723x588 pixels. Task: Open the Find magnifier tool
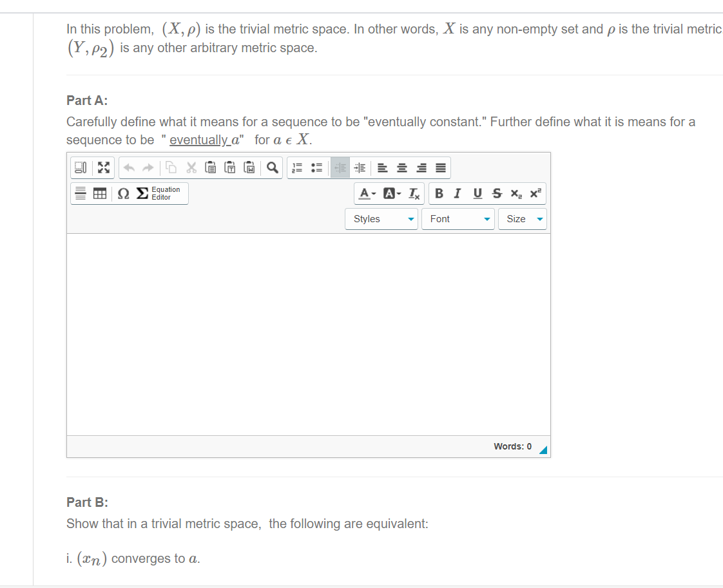(272, 167)
